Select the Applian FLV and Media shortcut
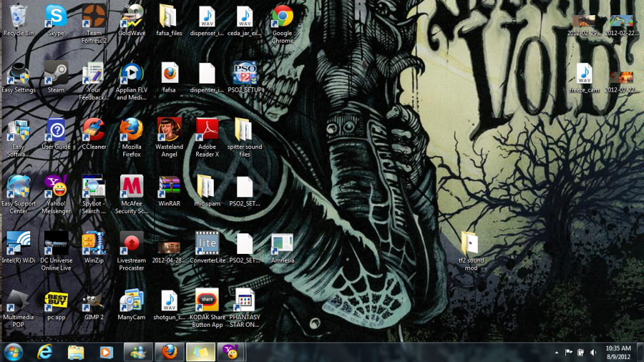This screenshot has width=644, height=362. (132, 81)
